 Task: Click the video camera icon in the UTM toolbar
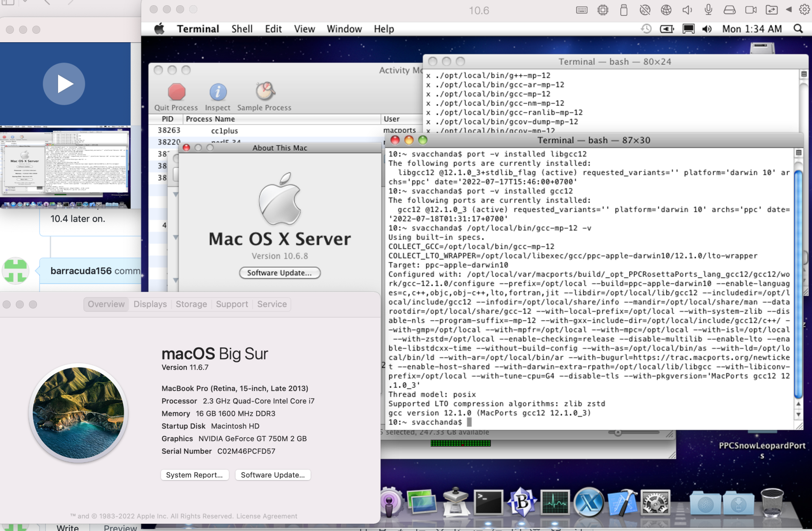[751, 10]
